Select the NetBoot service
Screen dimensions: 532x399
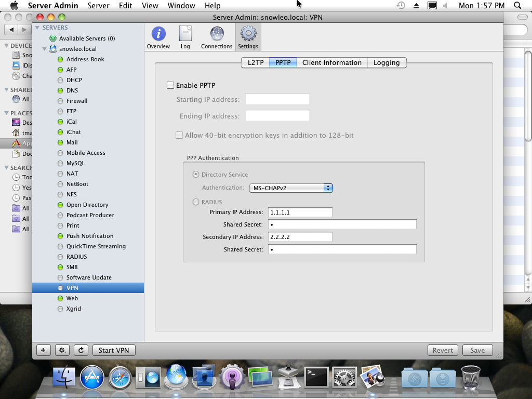pyautogui.click(x=77, y=184)
